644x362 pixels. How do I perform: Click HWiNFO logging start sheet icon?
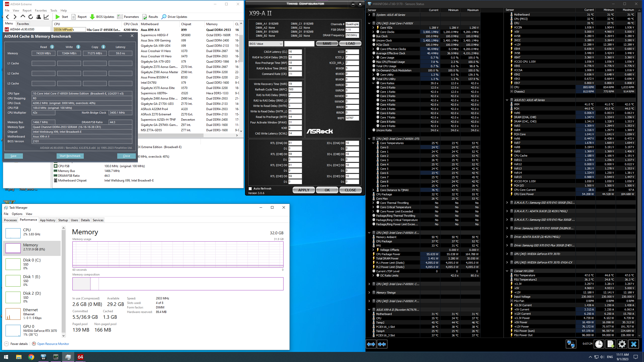coord(610,344)
